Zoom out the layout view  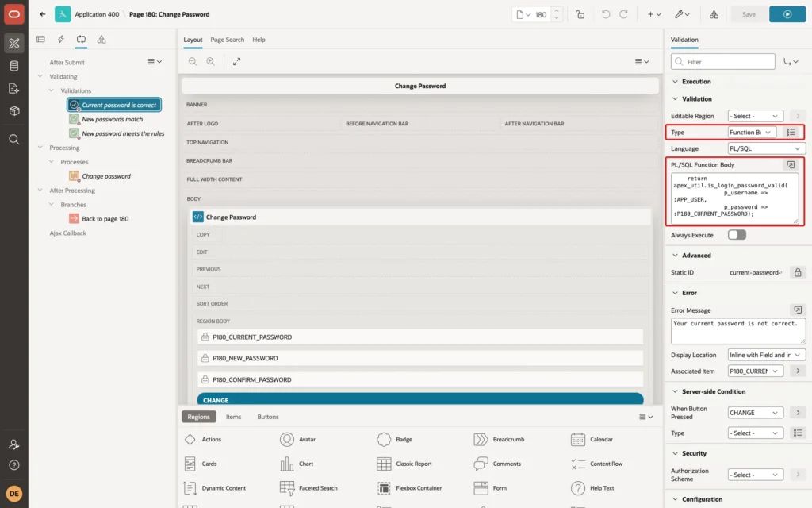(193, 61)
